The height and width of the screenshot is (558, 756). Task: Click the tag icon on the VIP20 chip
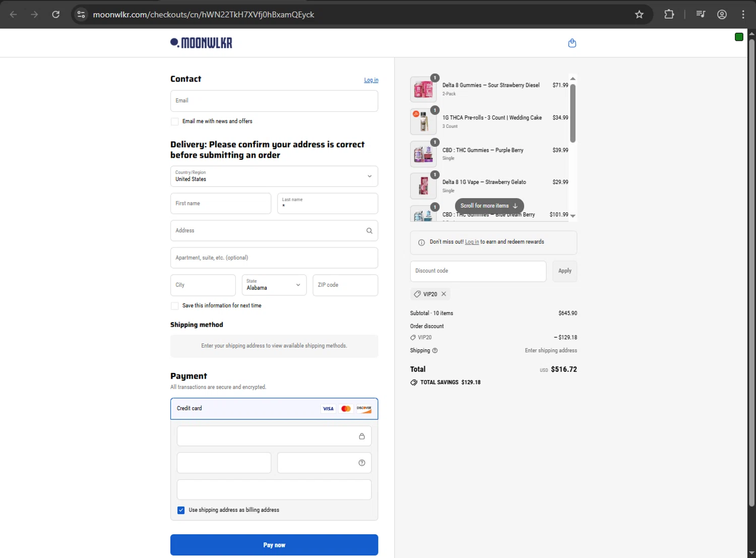point(417,294)
